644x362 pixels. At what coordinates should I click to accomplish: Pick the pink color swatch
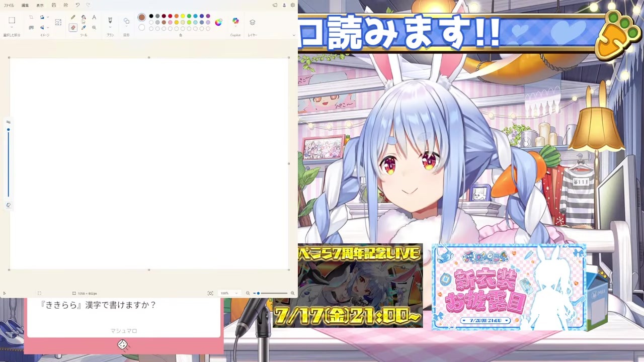tap(170, 22)
